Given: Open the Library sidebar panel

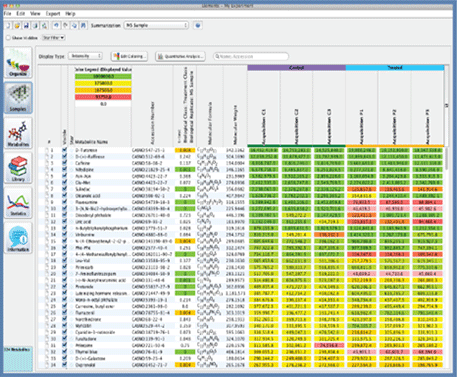Looking at the screenshot, I should pos(18,168).
